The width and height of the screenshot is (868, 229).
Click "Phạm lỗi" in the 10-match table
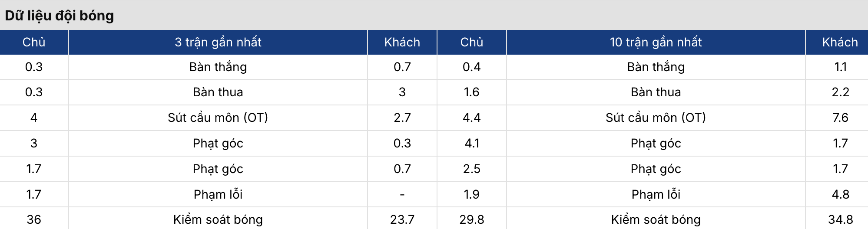[x=656, y=194]
